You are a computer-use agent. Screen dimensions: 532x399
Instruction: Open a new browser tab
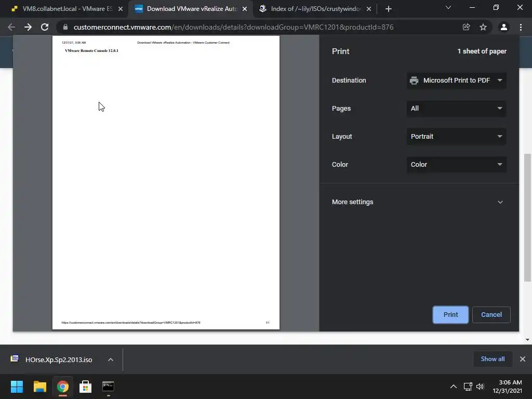point(389,9)
